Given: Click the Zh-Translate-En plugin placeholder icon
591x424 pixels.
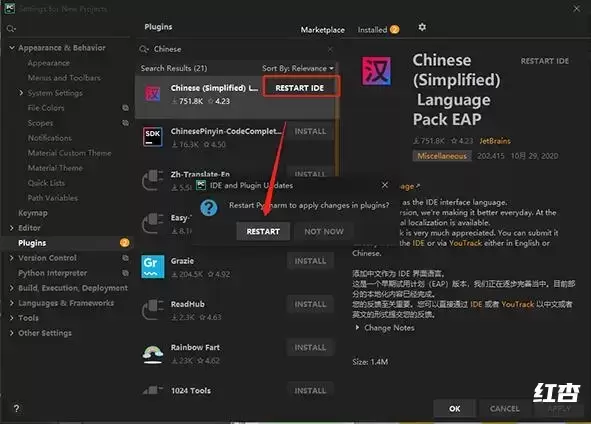Looking at the screenshot, I should point(153,180).
